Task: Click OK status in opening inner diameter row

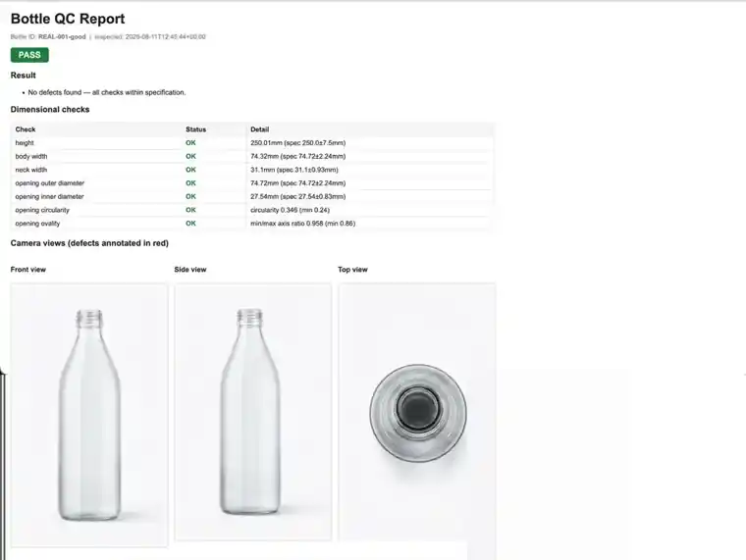Action: pyautogui.click(x=190, y=196)
